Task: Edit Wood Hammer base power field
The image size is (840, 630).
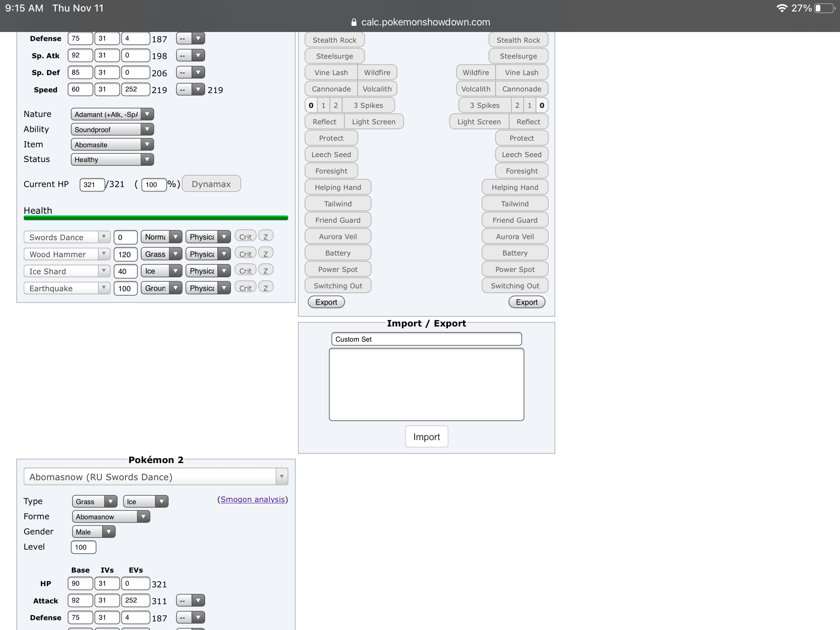Action: tap(125, 254)
